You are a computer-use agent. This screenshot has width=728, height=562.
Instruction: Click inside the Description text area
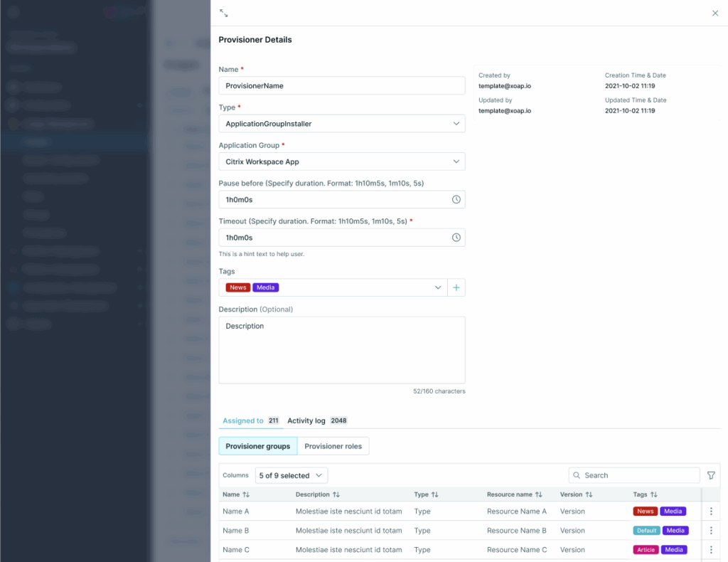[x=341, y=349]
